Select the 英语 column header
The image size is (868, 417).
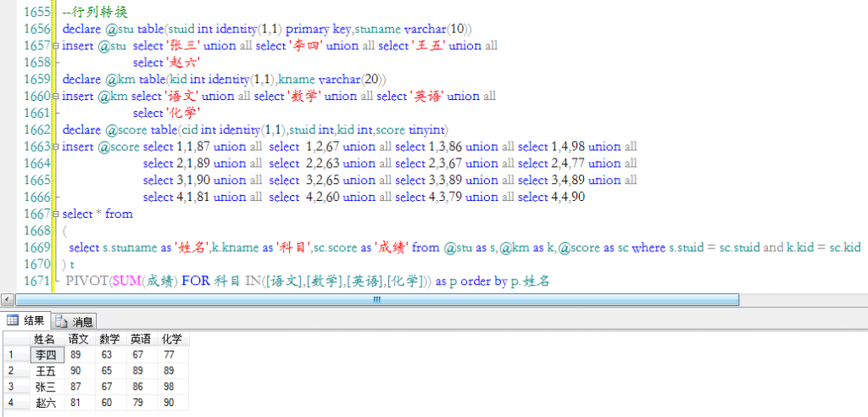142,339
